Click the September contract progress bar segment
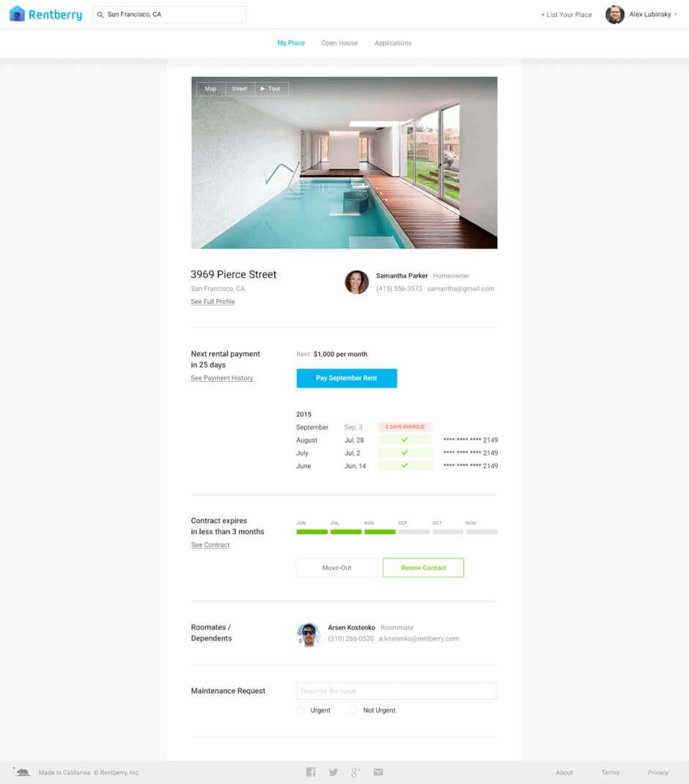Viewport: 689px width, 784px height. pos(414,531)
